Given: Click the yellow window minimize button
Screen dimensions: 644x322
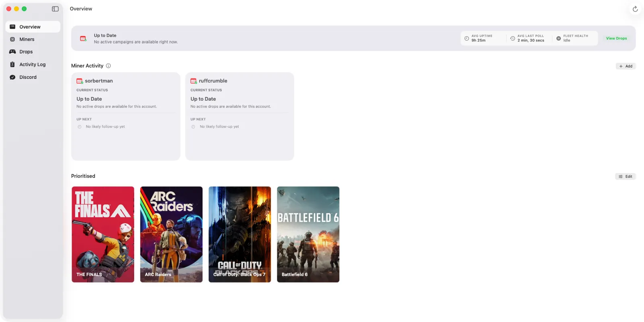Looking at the screenshot, I should tap(17, 9).
